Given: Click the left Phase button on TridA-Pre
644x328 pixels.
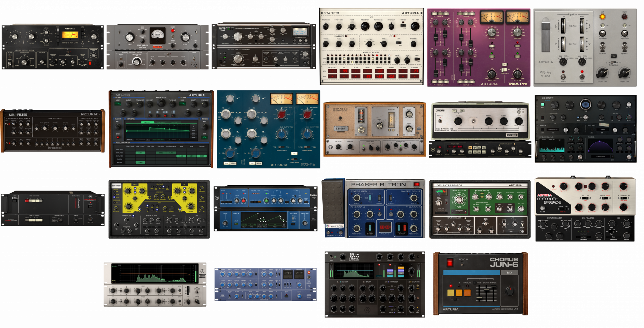Looking at the screenshot, I should click(x=491, y=47).
